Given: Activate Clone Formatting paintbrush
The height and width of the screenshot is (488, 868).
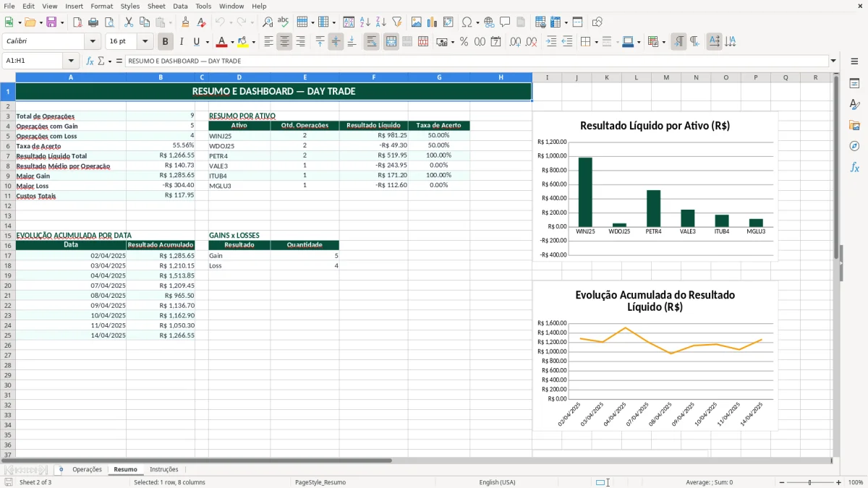Looking at the screenshot, I should pos(185,22).
